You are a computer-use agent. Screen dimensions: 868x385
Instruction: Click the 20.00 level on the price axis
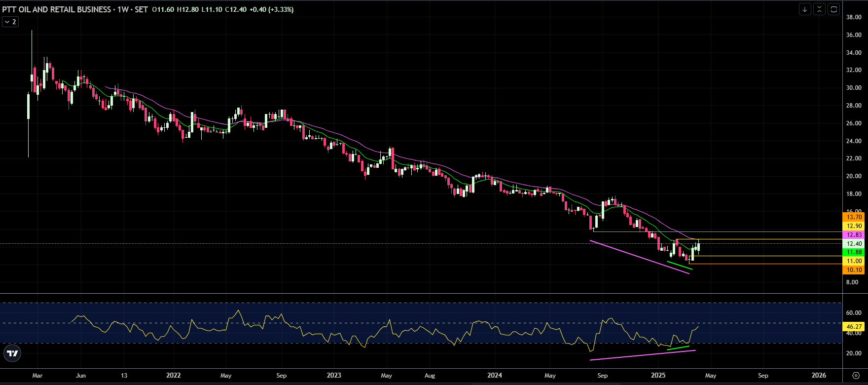(x=854, y=176)
